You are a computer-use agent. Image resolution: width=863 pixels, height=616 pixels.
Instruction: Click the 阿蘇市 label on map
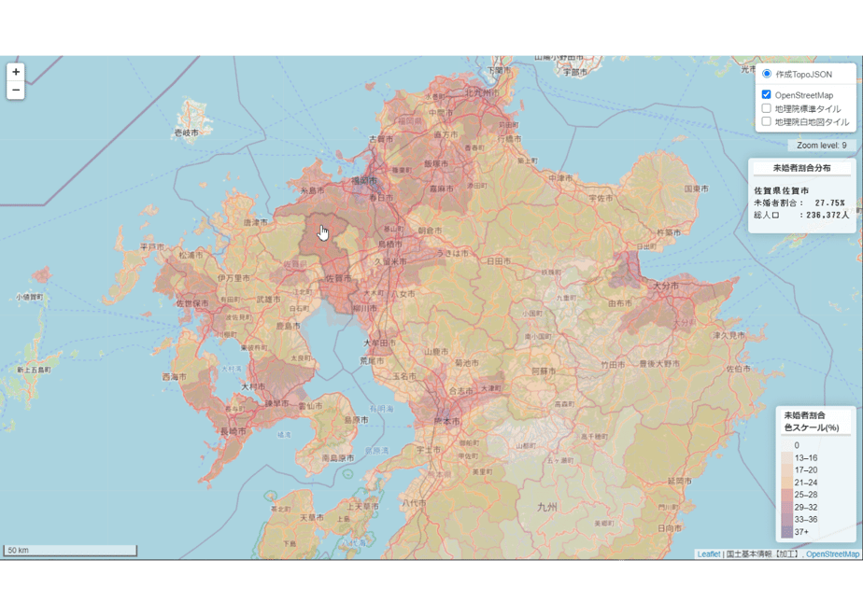[x=544, y=371]
